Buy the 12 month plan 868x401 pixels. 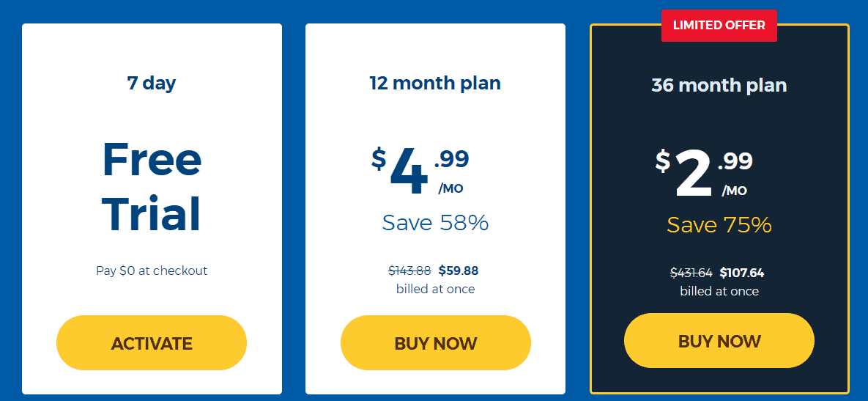[x=436, y=343]
